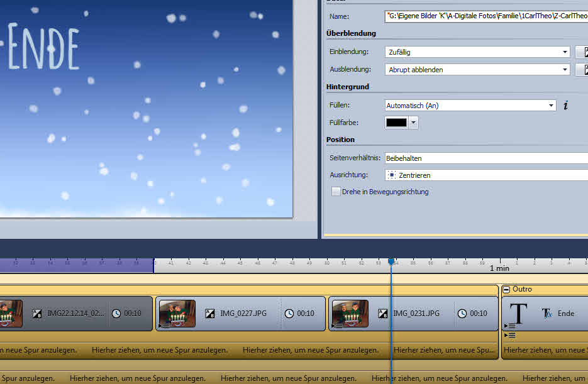Click the info icon next to Füllen

pos(565,106)
